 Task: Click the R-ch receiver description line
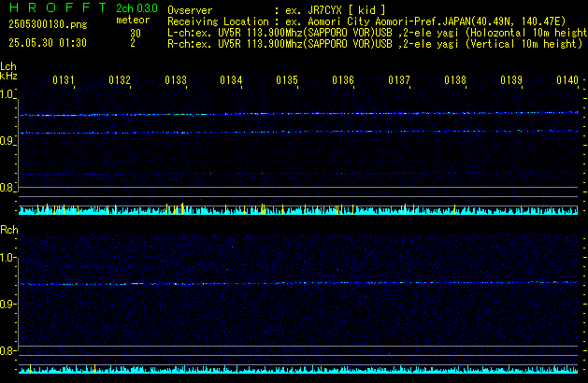tap(375, 44)
